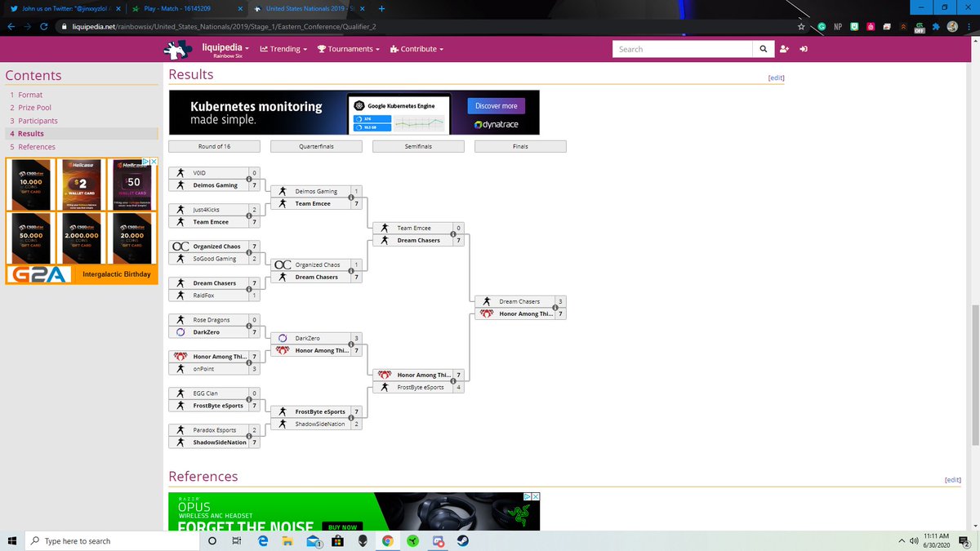The image size is (980, 551).
Task: Open a new browser tab
Action: (382, 8)
